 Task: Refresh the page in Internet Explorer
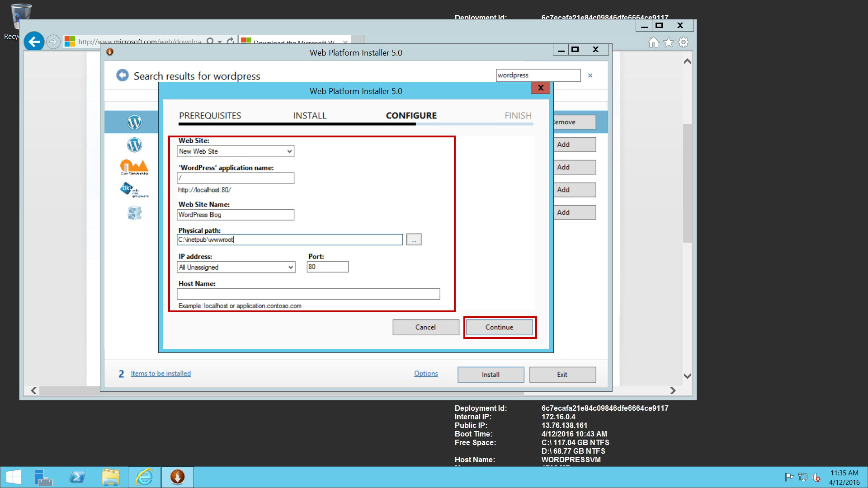point(231,42)
